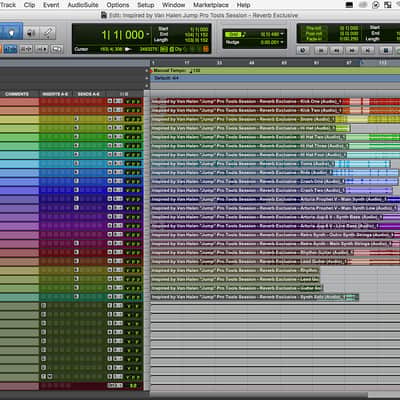Click the Return to Zero transport button
400x400 pixels.
coord(321,50)
